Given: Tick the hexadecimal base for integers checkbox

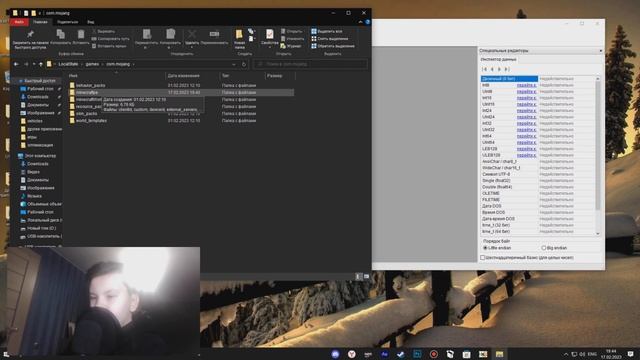Looking at the screenshot, I should pyautogui.click(x=483, y=258).
